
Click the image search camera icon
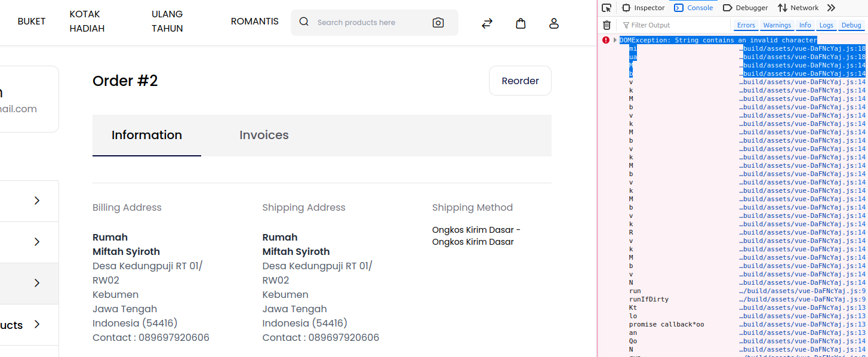click(x=438, y=23)
